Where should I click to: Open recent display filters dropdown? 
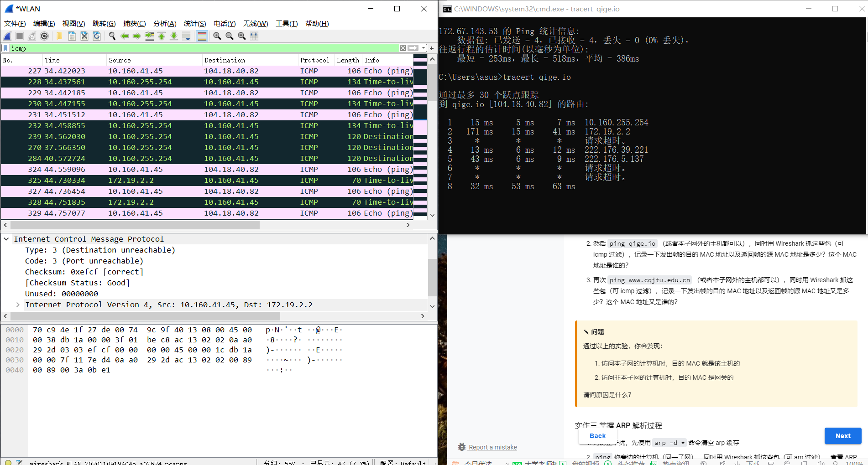pos(424,48)
